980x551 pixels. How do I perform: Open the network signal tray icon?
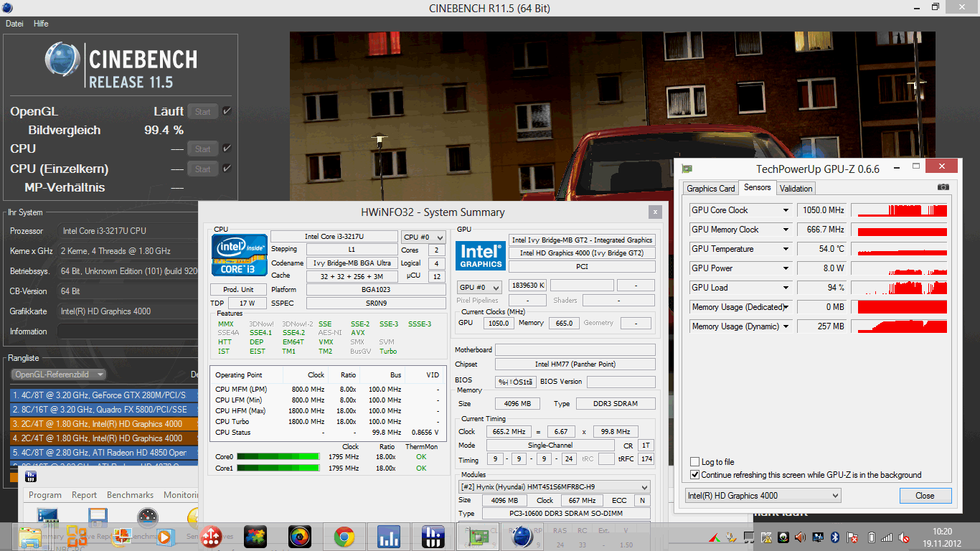pyautogui.click(x=887, y=537)
